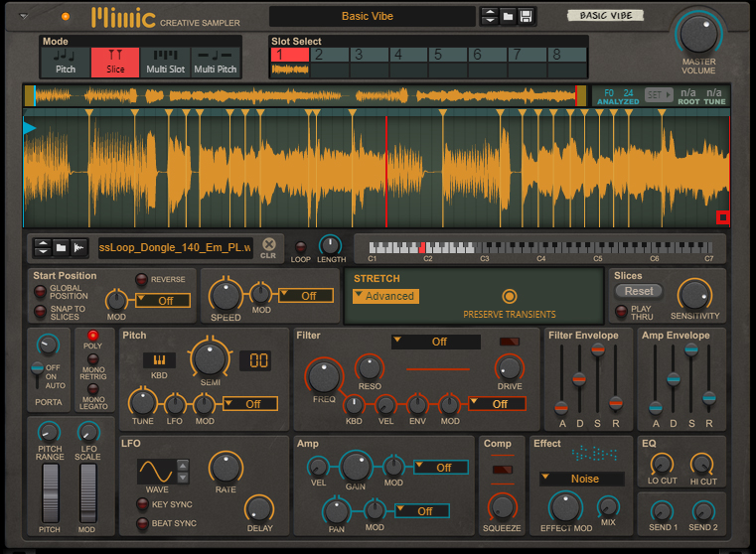
Task: Open the sample browser folder icon
Action: click(x=61, y=247)
